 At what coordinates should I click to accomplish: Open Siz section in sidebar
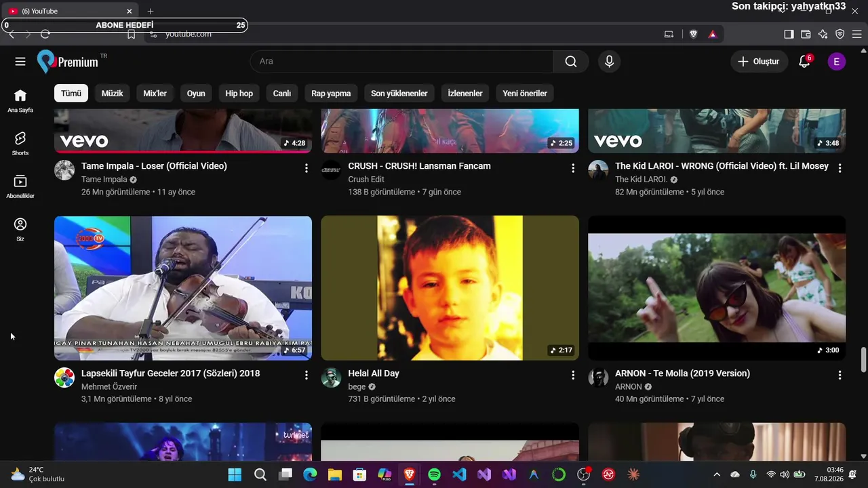[x=20, y=230]
